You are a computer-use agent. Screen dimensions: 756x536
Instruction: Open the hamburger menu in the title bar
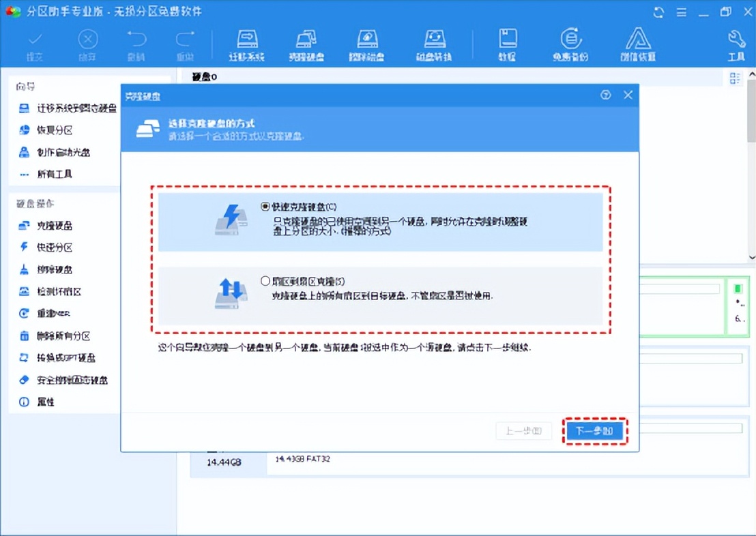click(x=681, y=12)
